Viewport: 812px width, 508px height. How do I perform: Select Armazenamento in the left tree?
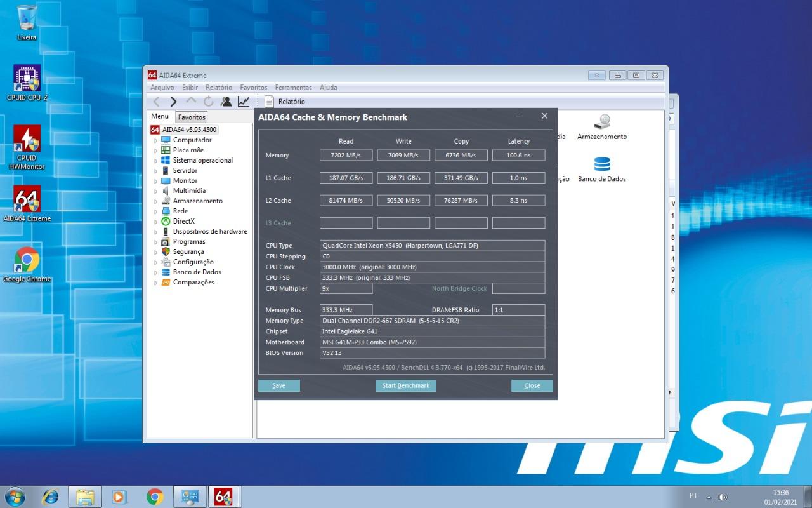[198, 201]
